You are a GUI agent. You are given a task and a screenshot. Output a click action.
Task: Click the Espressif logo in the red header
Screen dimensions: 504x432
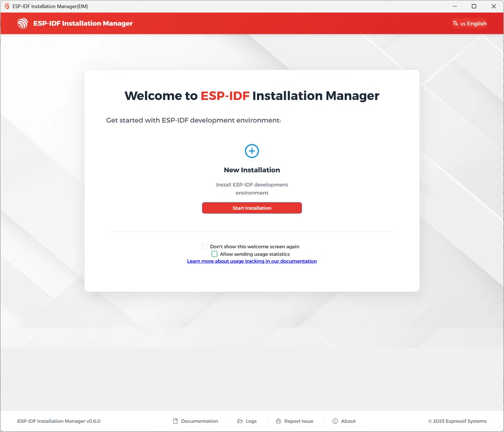tap(23, 24)
